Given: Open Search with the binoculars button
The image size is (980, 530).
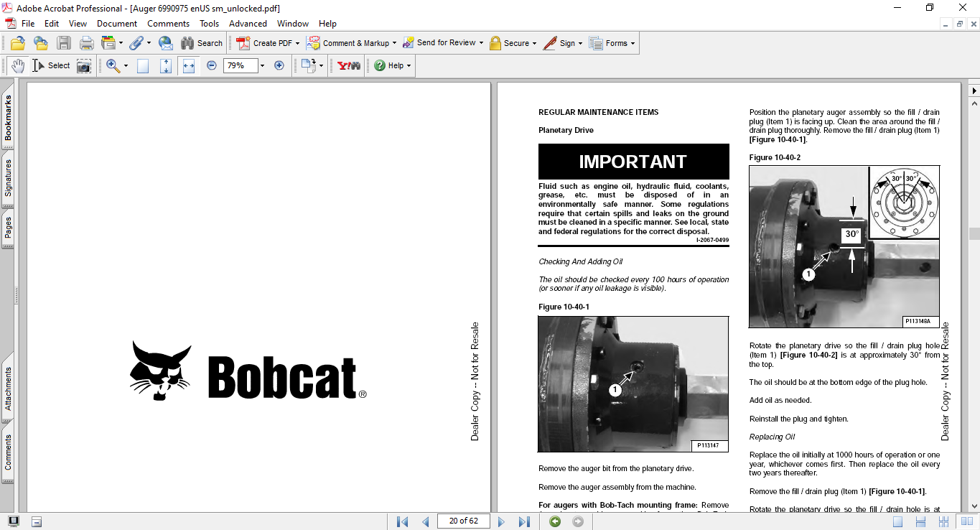Looking at the screenshot, I should 202,43.
